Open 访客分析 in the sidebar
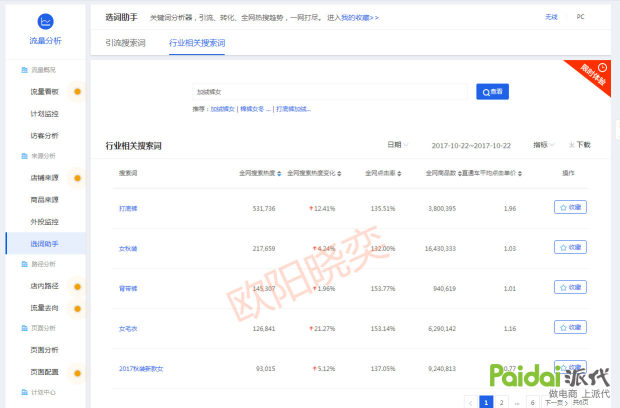The image size is (620, 408). coord(44,136)
